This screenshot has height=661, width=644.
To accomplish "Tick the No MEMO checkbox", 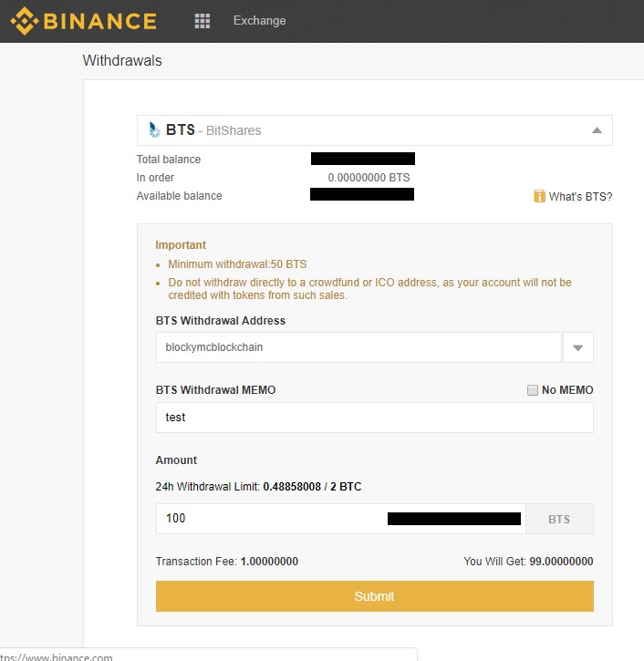I will coord(532,390).
